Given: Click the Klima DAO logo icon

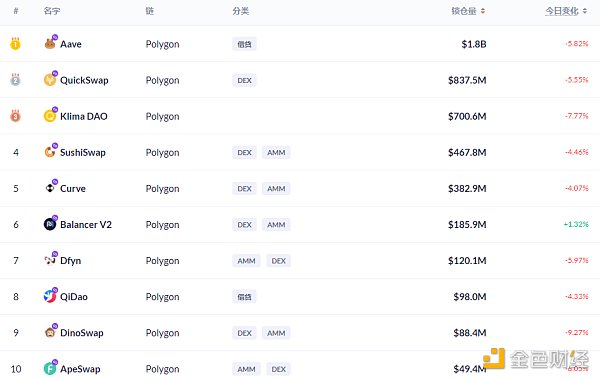Looking at the screenshot, I should pyautogui.click(x=50, y=116).
